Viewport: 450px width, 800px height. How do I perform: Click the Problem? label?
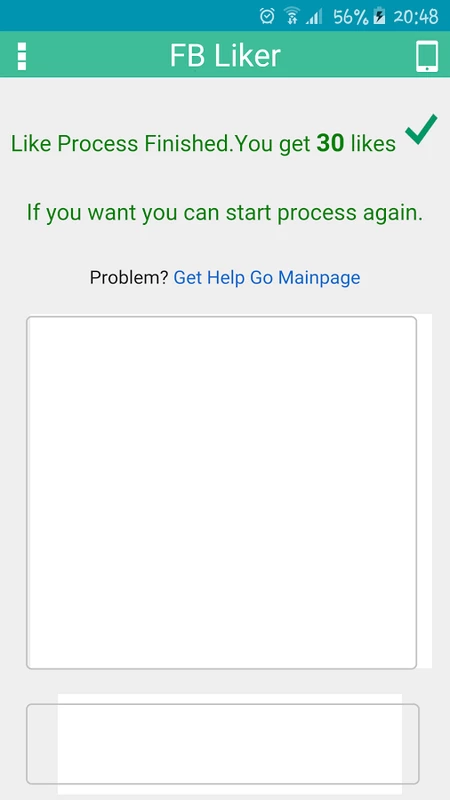(x=129, y=278)
